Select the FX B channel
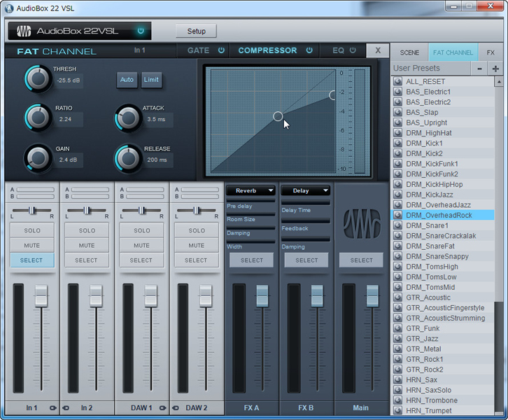Image resolution: width=508 pixels, height=420 pixels. 306,260
